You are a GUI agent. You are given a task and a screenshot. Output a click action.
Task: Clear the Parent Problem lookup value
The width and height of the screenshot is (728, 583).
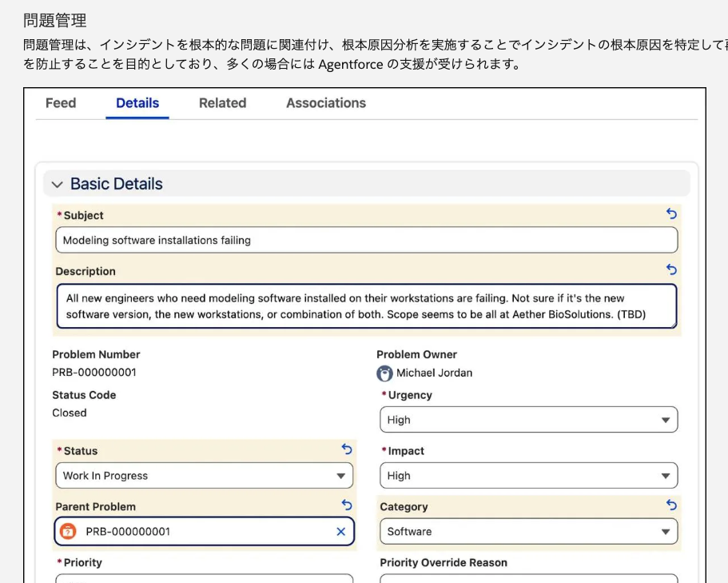(341, 532)
